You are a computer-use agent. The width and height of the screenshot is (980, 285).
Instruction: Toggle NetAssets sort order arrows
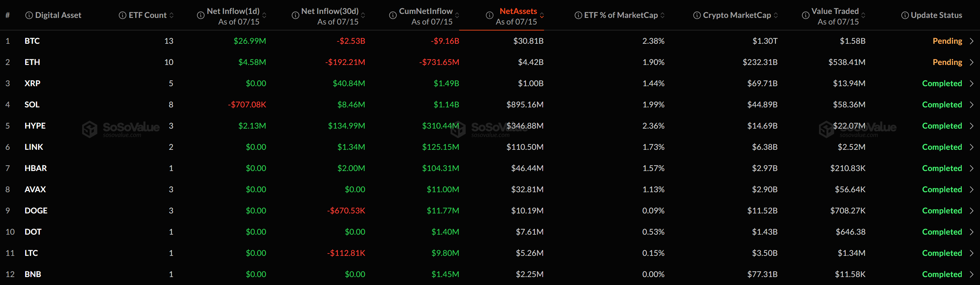542,15
